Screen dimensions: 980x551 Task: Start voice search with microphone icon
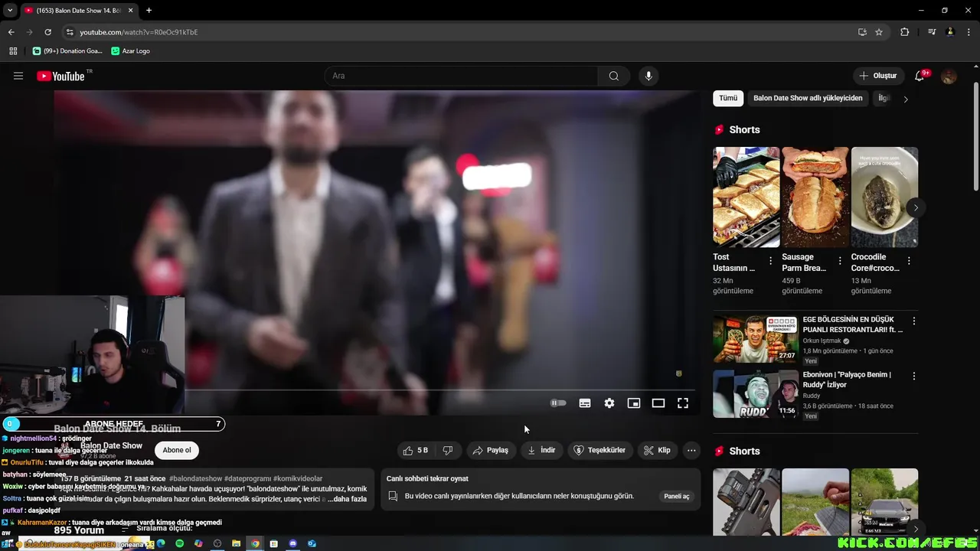coord(648,76)
